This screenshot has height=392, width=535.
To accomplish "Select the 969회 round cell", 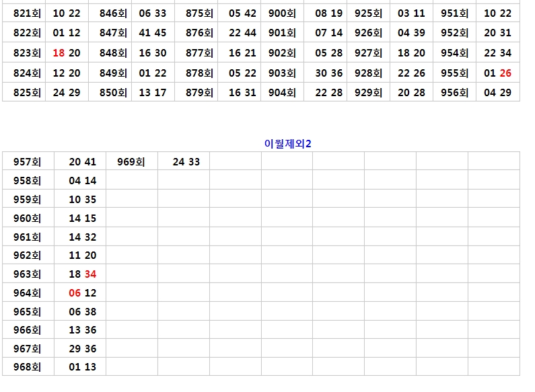I will point(131,161).
